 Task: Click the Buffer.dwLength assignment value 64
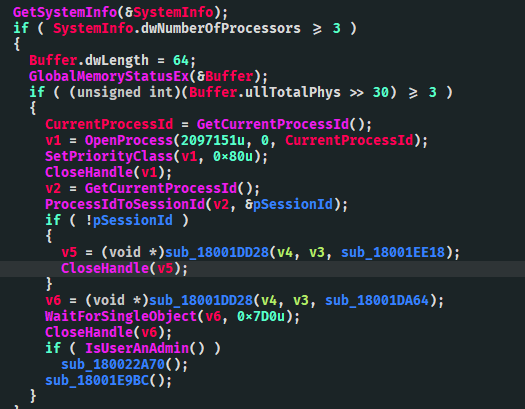181,61
